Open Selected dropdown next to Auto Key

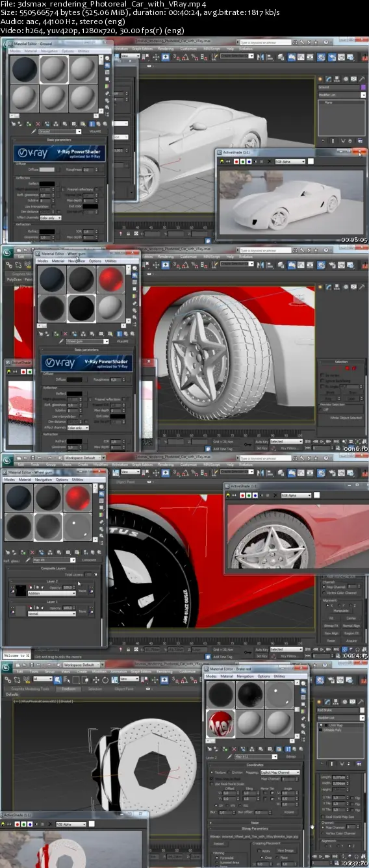coord(286,442)
